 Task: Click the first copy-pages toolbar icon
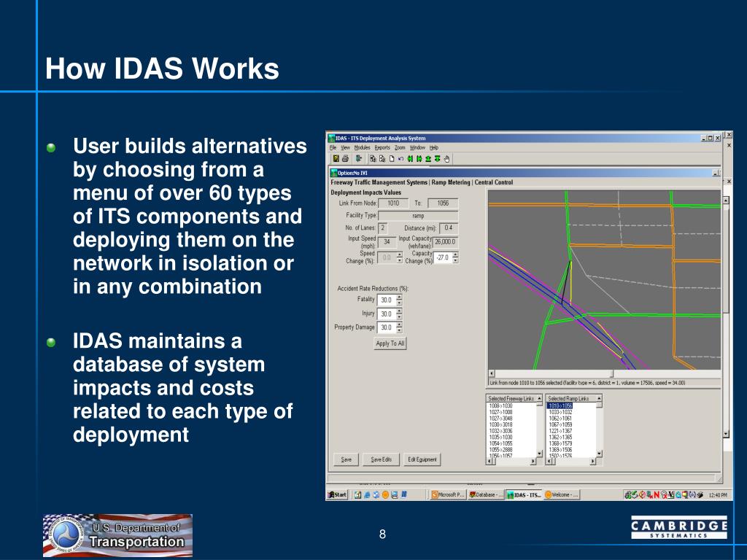tap(373, 159)
